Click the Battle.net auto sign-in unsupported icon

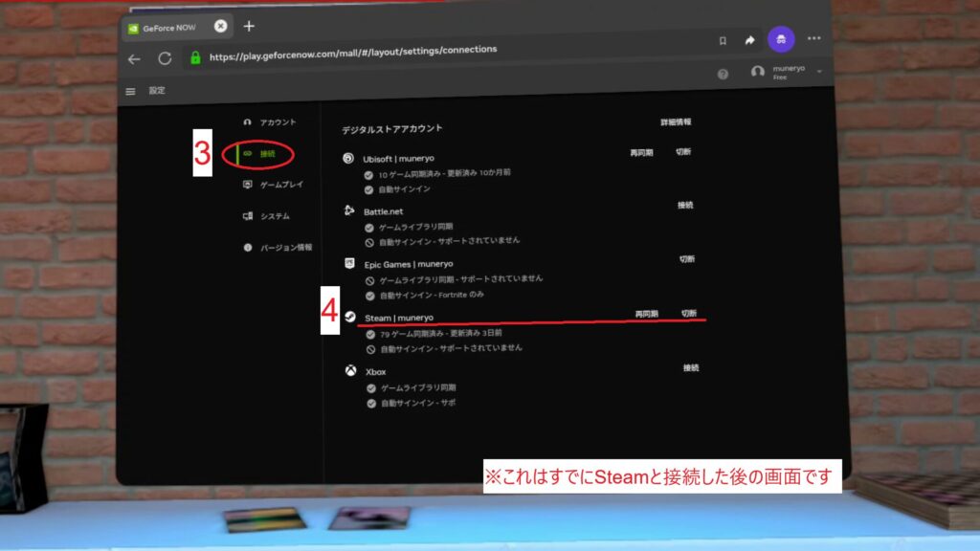point(369,242)
